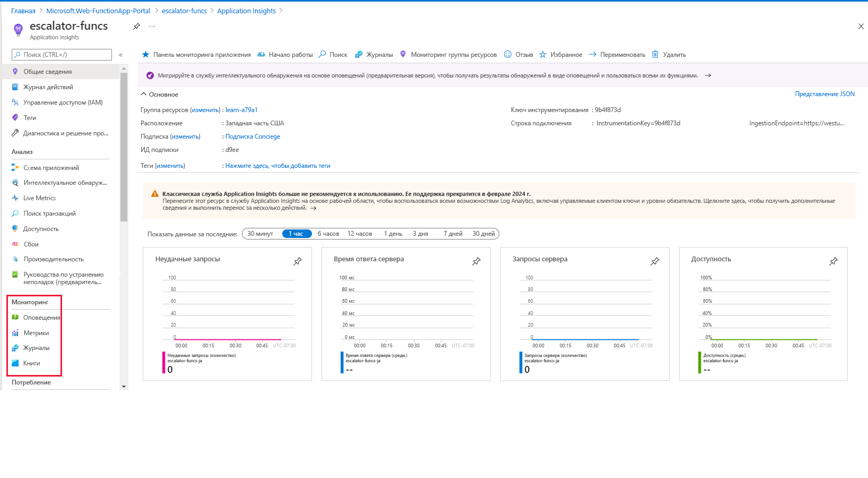This screenshot has width=868, height=478.
Task: Open Поиск in the command bar
Action: tap(333, 55)
